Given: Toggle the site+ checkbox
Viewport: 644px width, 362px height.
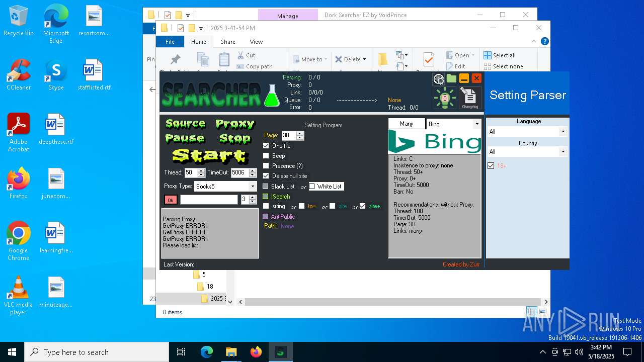Looking at the screenshot, I should (x=362, y=206).
